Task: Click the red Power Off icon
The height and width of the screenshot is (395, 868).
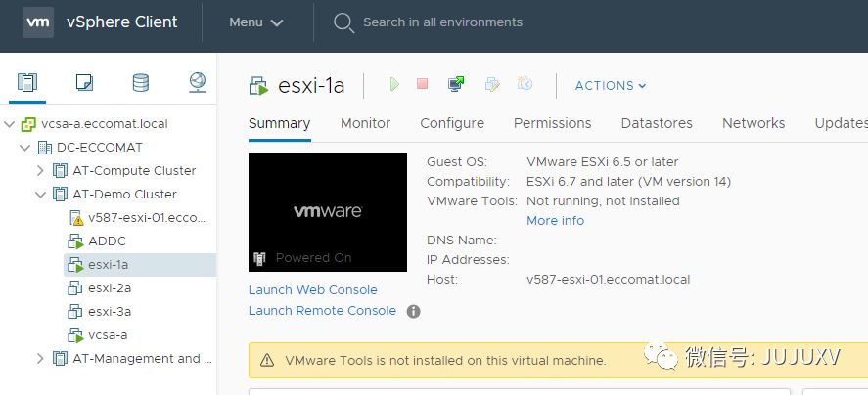Action: point(423,85)
